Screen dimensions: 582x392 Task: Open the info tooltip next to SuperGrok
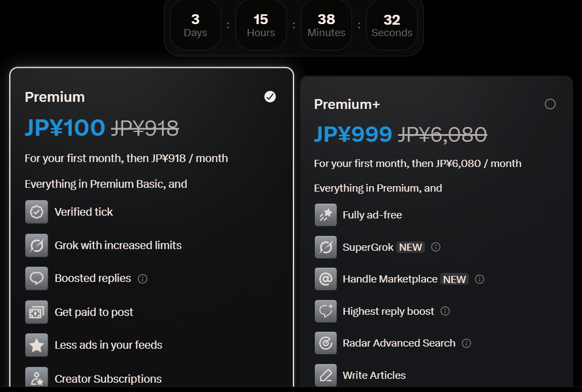point(436,247)
